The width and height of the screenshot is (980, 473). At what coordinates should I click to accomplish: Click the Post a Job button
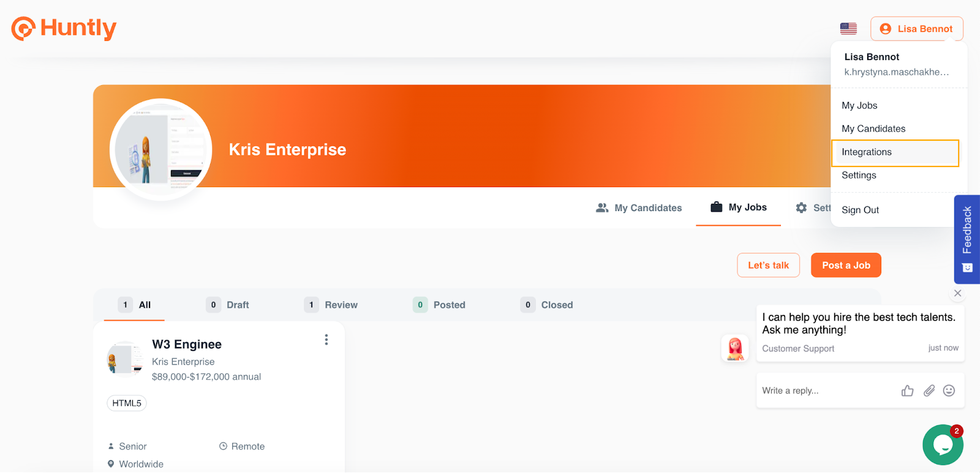[x=846, y=265]
